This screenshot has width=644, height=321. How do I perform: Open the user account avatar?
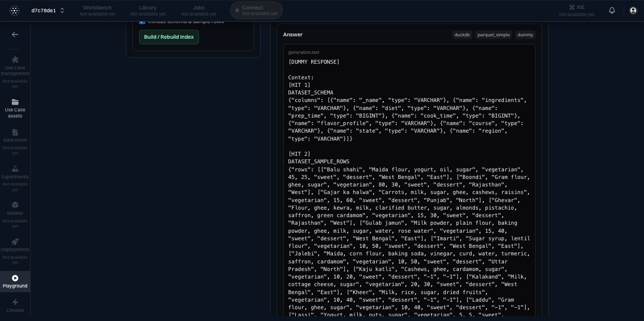tap(633, 10)
